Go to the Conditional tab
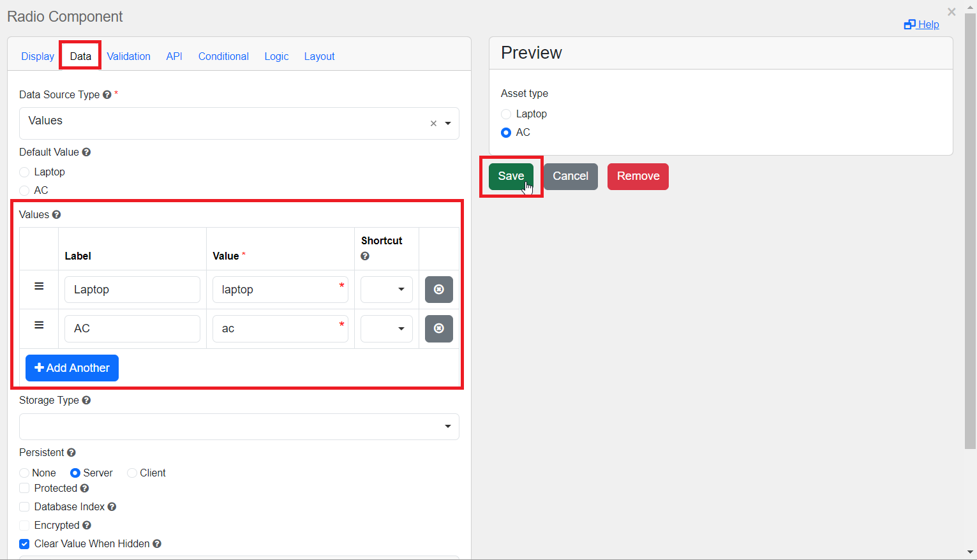Screen dimensions: 977x560 coord(223,56)
